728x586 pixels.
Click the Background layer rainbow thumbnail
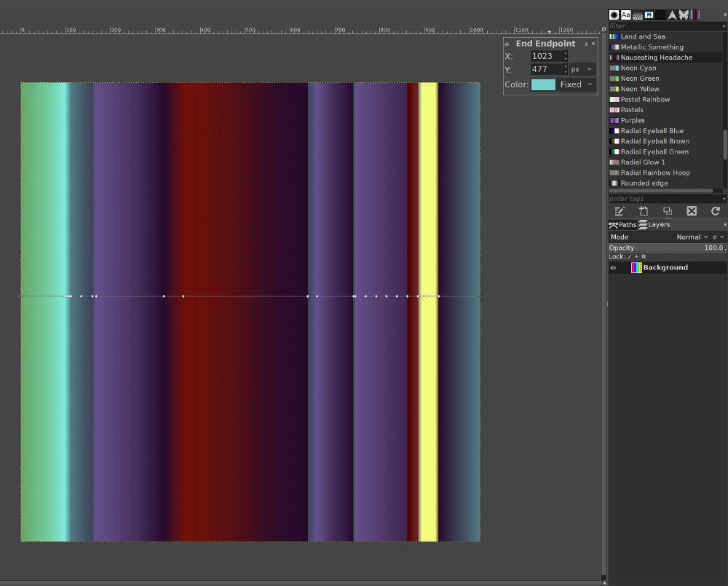636,267
